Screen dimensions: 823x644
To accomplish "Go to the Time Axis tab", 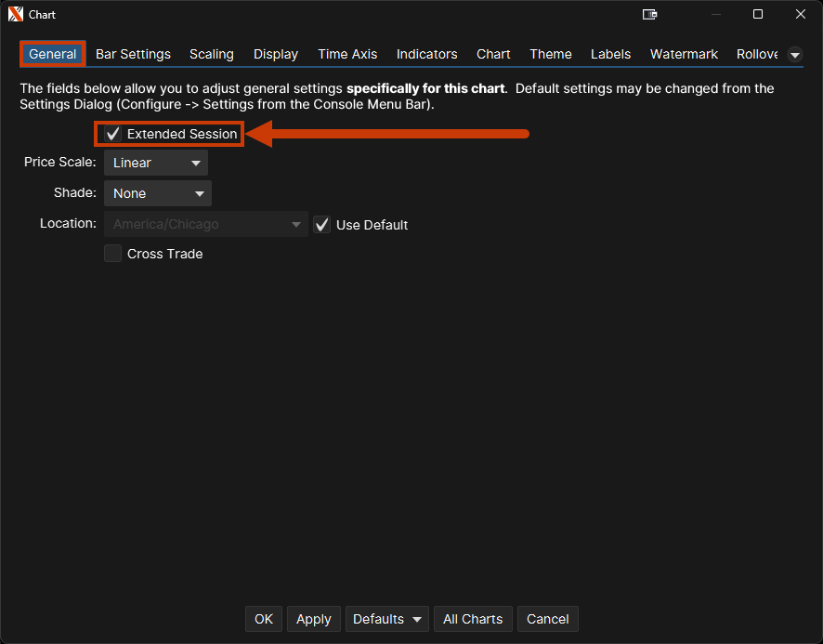I will click(347, 54).
